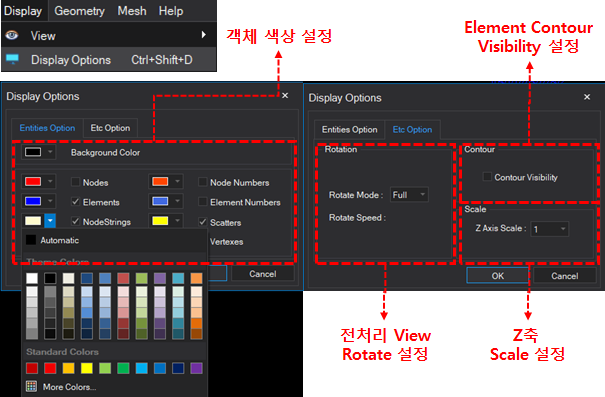Uncheck the Elements checkbox
Image resolution: width=605 pixels, height=397 pixels.
point(76,201)
